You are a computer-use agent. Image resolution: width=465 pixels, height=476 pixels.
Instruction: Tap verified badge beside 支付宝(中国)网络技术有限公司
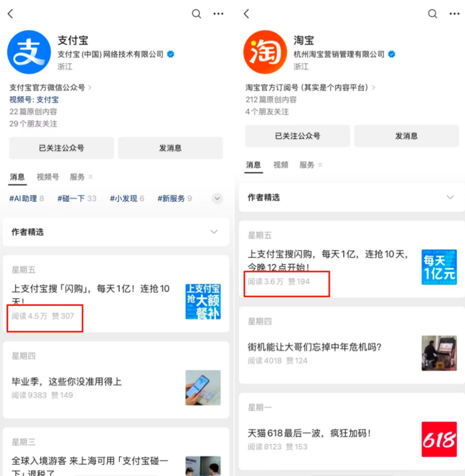(x=171, y=54)
